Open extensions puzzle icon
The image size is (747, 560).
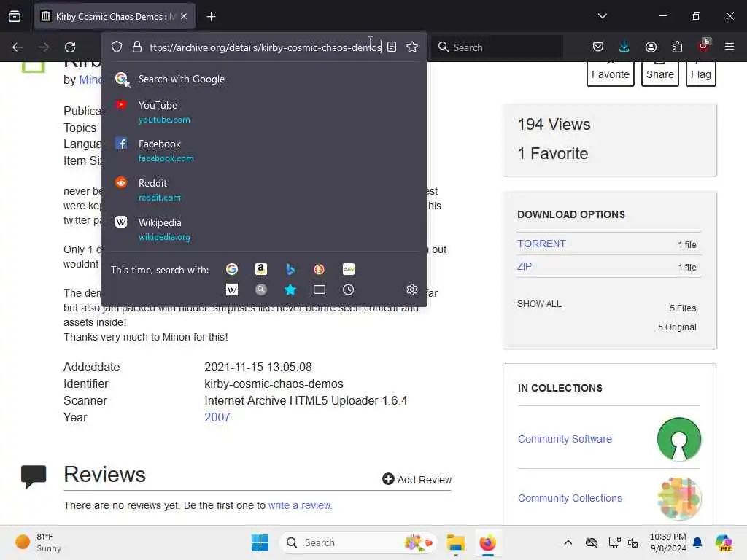677,47
